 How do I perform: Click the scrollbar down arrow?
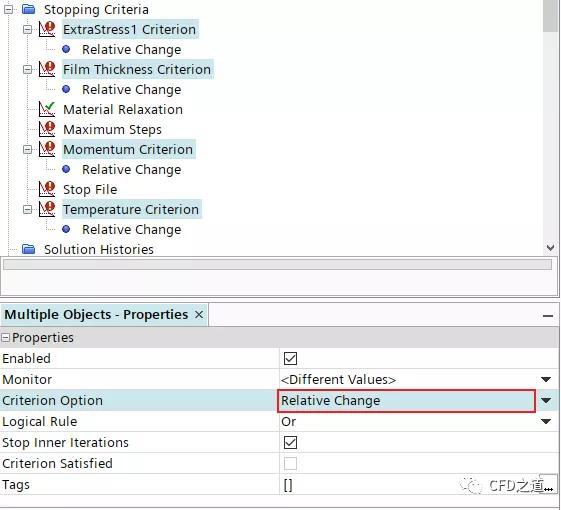point(550,247)
